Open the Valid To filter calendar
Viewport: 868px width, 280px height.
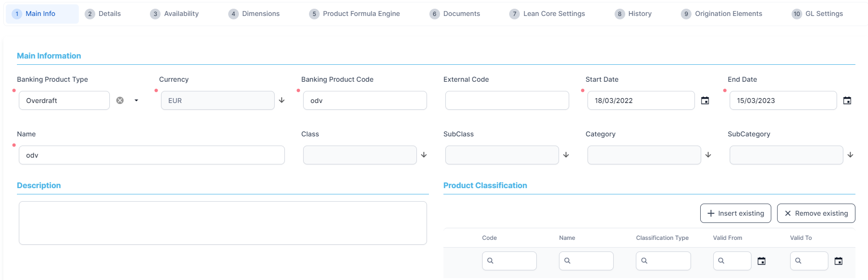click(839, 261)
